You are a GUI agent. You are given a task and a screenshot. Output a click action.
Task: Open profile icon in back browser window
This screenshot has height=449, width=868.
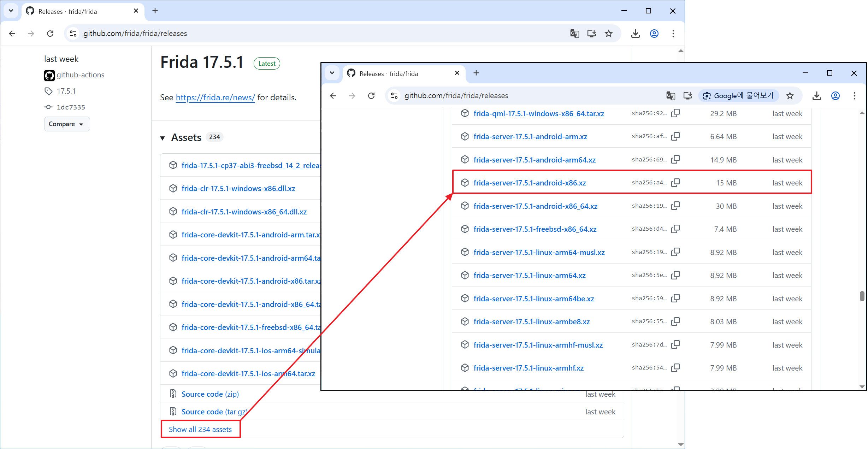point(654,34)
